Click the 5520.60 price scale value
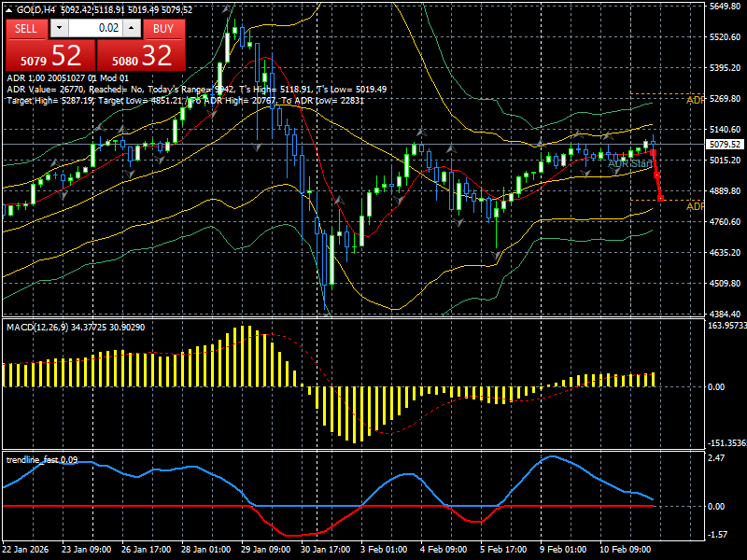Viewport: 747px width, 560px height. coord(725,37)
